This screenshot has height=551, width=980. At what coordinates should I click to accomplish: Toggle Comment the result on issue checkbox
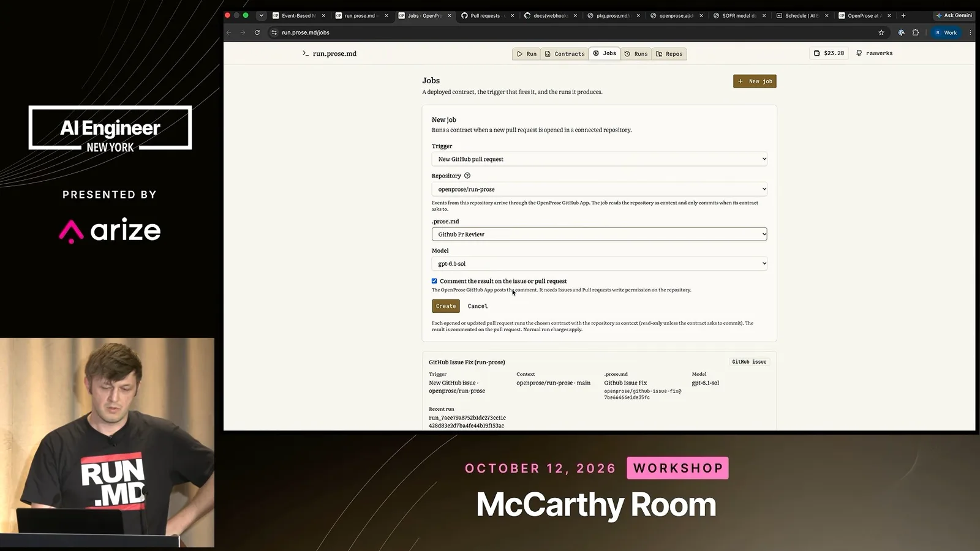point(434,281)
